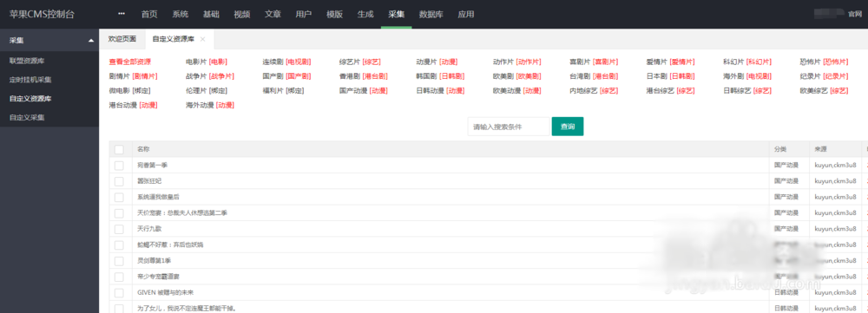The width and height of the screenshot is (868, 313).
Task: Switch to the 欢迎页面 tab
Action: click(122, 39)
